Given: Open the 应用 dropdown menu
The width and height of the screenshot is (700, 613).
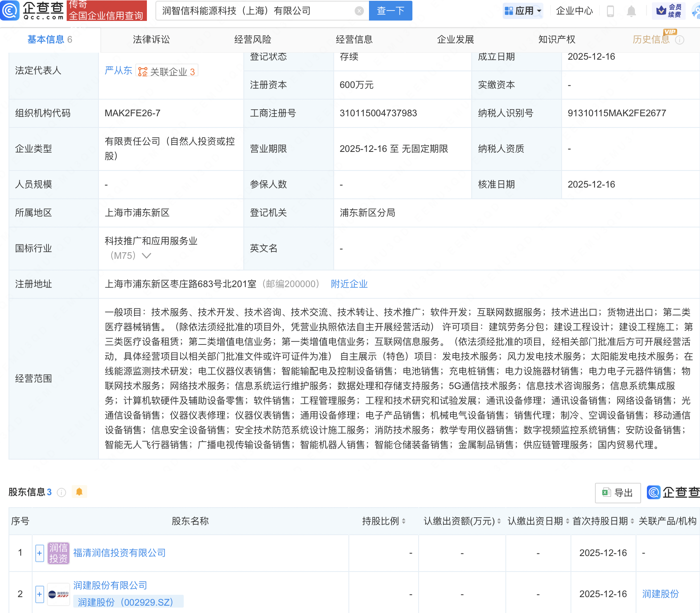Looking at the screenshot, I should [x=523, y=11].
